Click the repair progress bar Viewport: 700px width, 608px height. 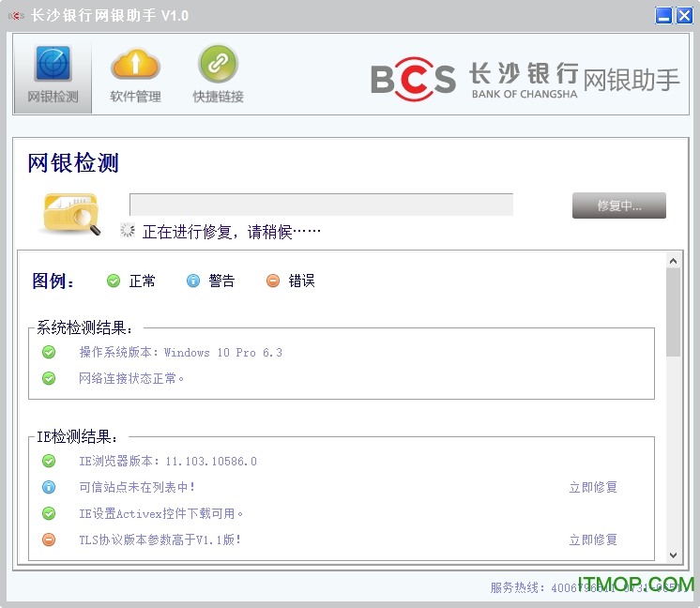[321, 205]
